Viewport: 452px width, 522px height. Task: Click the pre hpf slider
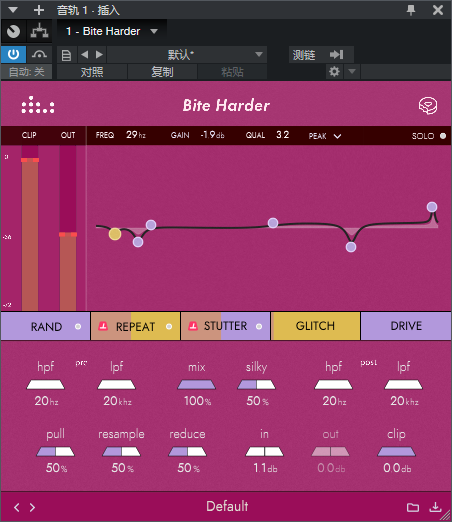pos(45,385)
